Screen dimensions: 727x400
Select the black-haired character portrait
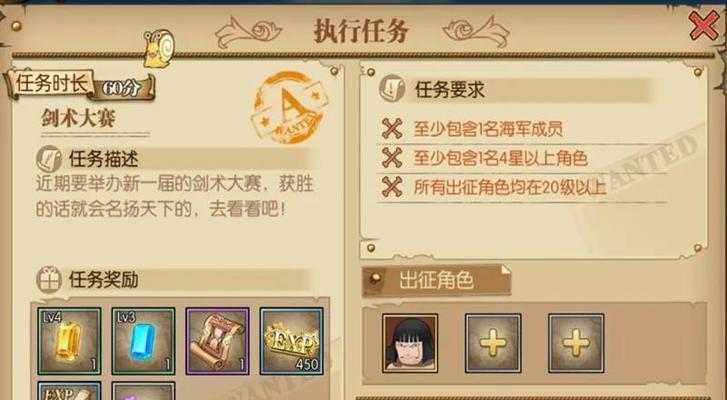tap(410, 343)
